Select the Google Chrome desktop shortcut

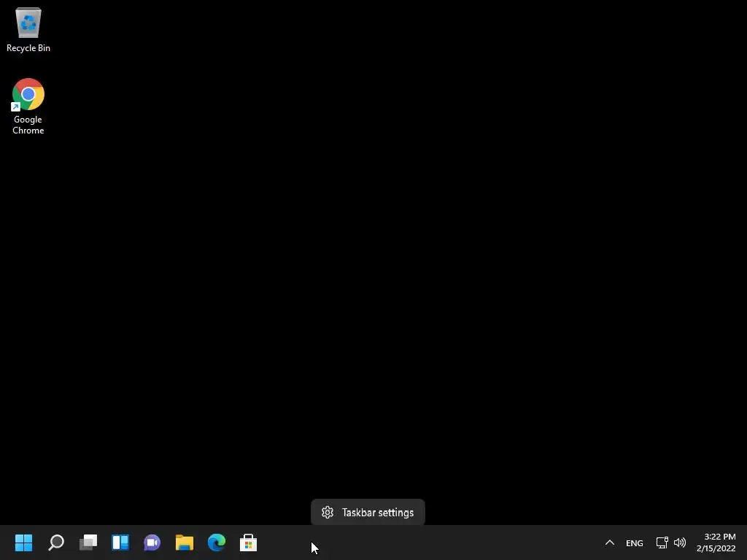(28, 106)
